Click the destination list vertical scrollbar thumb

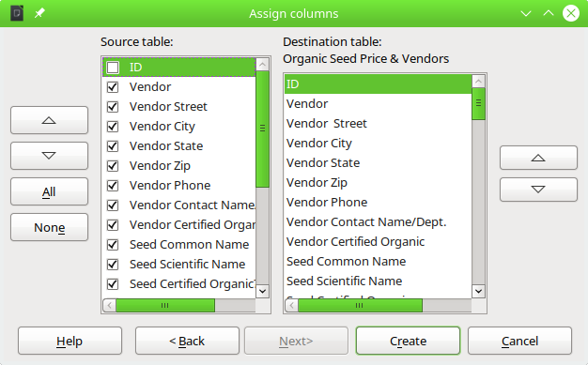[478, 104]
